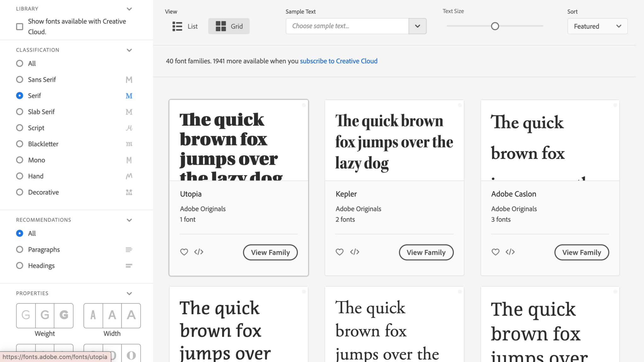Select the Serif classification radio button
Screen dimensions: 644x362
pyautogui.click(x=19, y=96)
